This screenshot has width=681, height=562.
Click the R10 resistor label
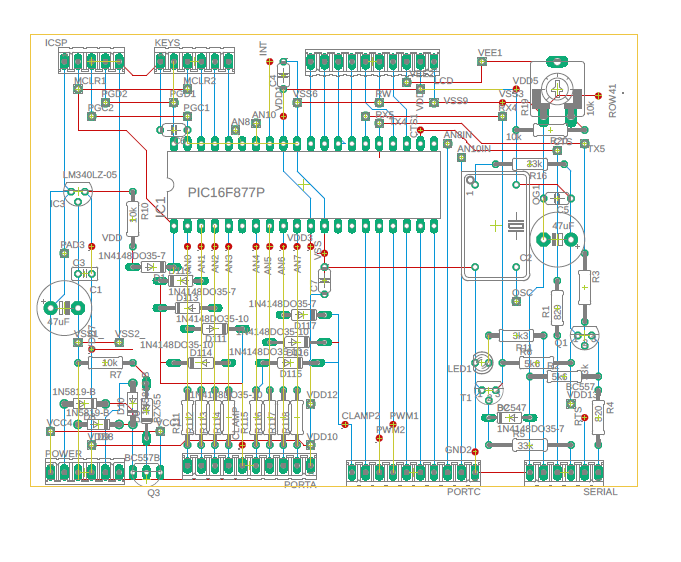click(145, 211)
